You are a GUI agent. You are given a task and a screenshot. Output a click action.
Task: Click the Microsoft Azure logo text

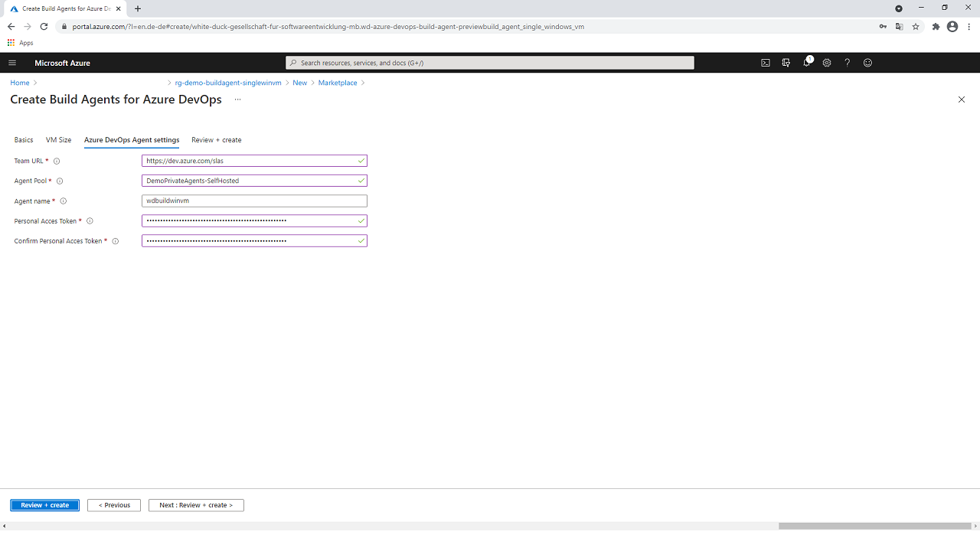point(62,63)
